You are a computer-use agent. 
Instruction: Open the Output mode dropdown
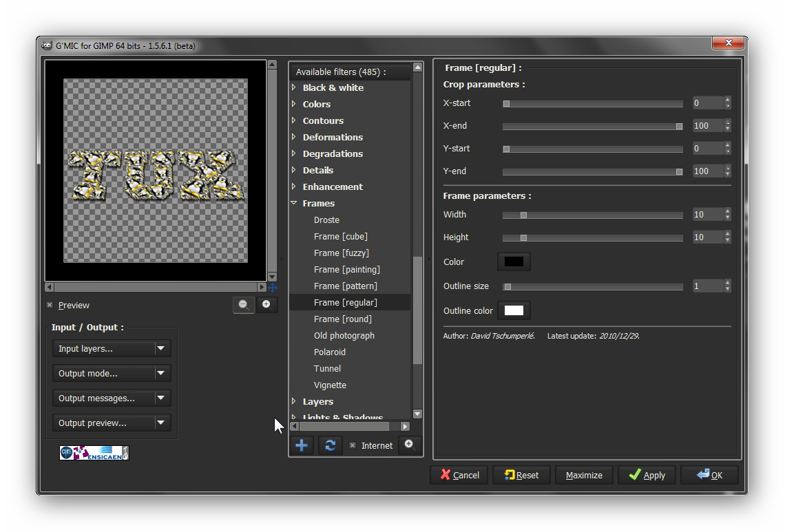click(112, 373)
